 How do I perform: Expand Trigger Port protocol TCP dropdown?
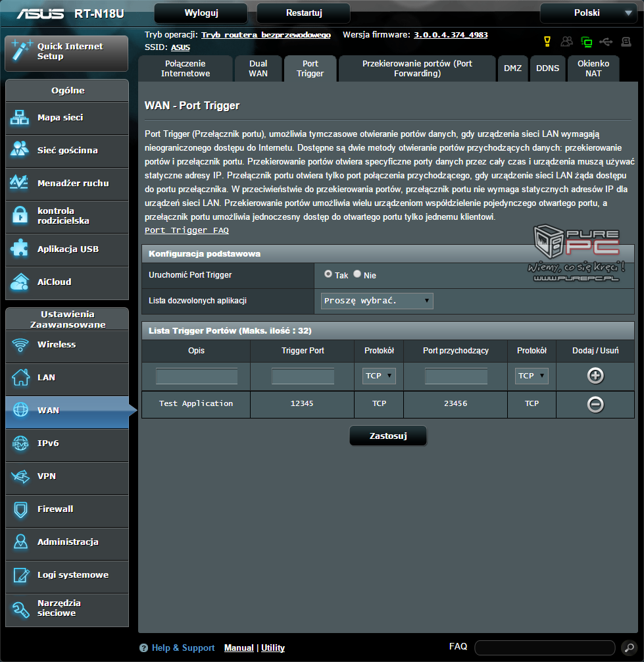pyautogui.click(x=379, y=376)
